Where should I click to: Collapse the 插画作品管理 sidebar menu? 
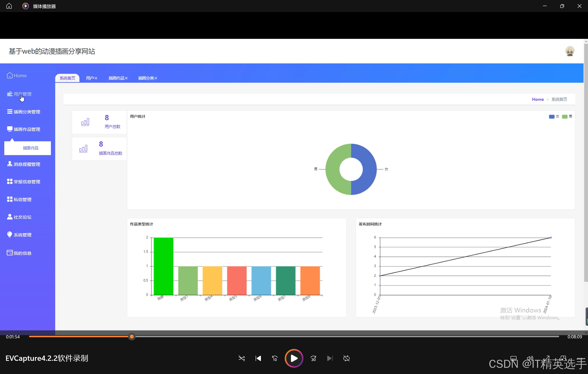click(24, 129)
